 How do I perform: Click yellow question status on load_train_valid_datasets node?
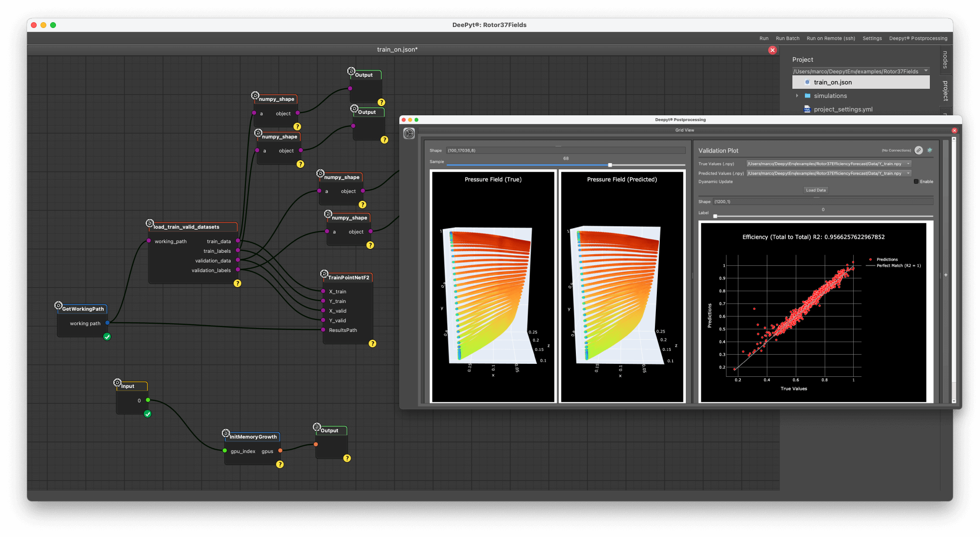[x=237, y=283]
